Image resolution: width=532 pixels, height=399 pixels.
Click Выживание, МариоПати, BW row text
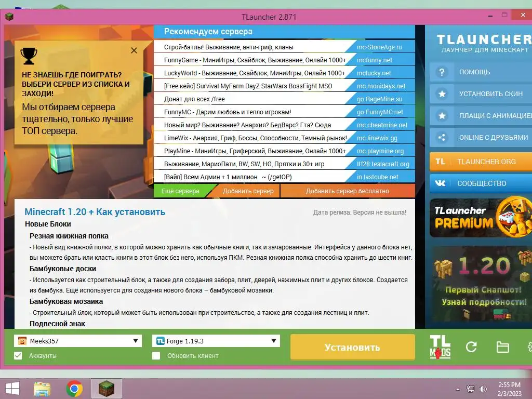[244, 164]
